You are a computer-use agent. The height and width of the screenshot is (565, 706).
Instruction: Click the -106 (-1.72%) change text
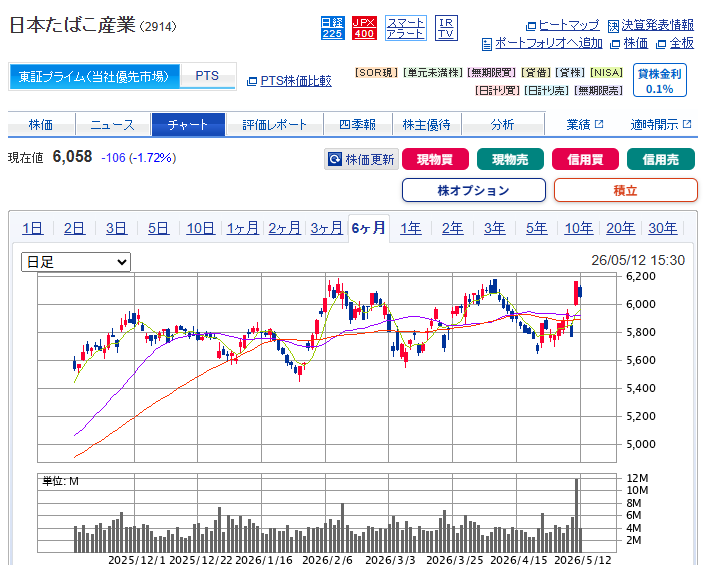point(139,158)
